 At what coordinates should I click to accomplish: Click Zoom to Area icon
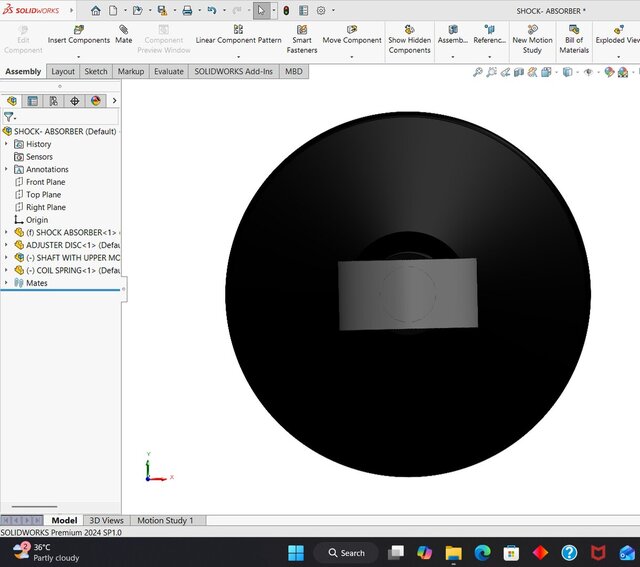tap(491, 72)
